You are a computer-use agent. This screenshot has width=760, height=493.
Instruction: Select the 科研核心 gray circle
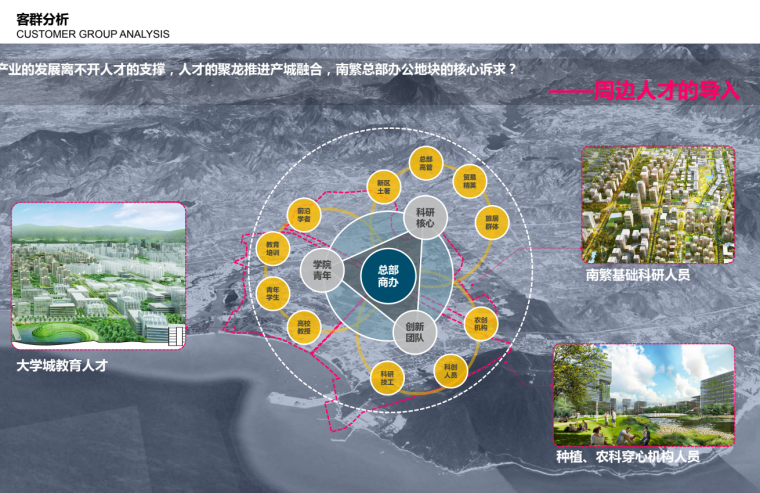425,217
